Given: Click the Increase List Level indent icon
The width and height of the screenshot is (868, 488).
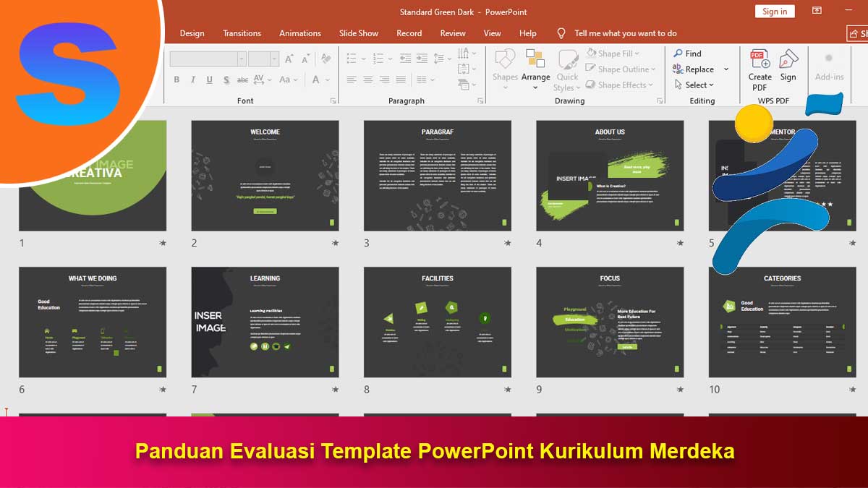Looking at the screenshot, I should (x=422, y=59).
